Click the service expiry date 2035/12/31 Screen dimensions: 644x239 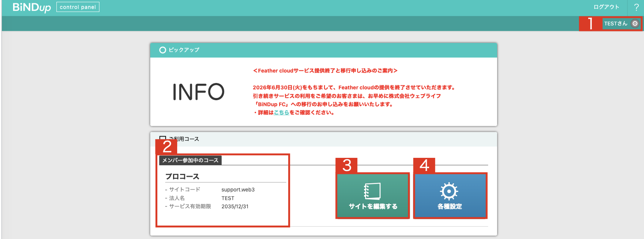click(235, 206)
